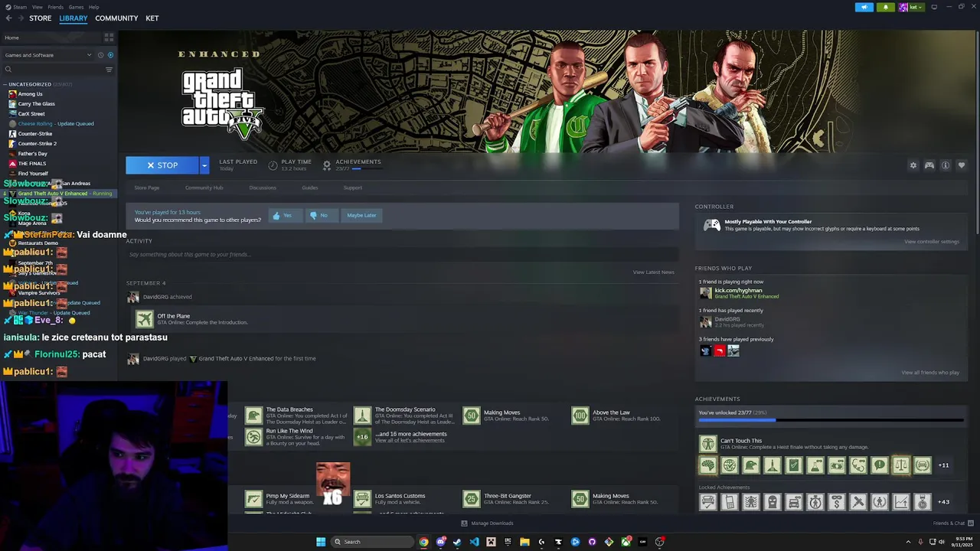Open the Store Page link

pos(147,187)
